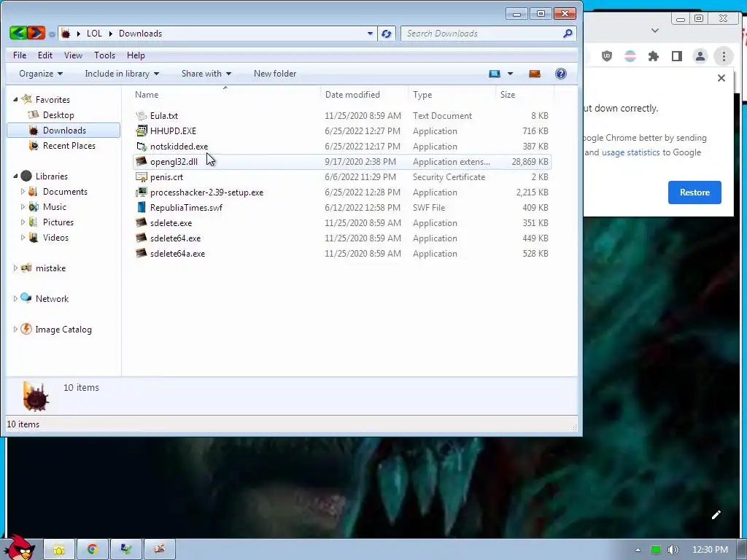The width and height of the screenshot is (747, 560).
Task: Sort files by Date modified column
Action: coord(352,94)
